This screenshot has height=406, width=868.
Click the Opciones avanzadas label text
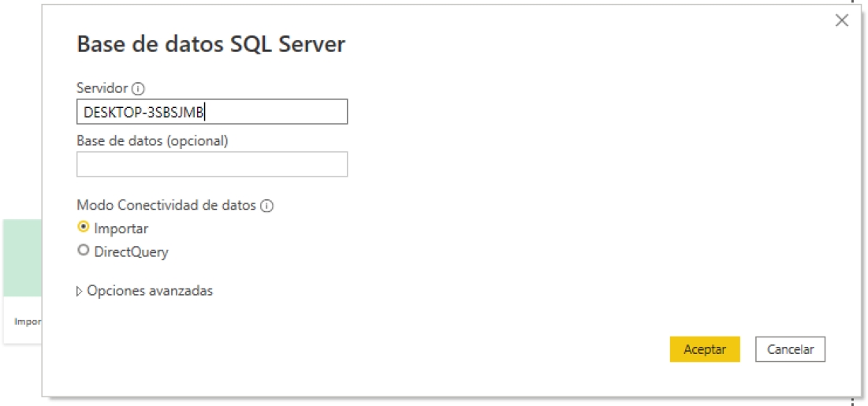(150, 291)
